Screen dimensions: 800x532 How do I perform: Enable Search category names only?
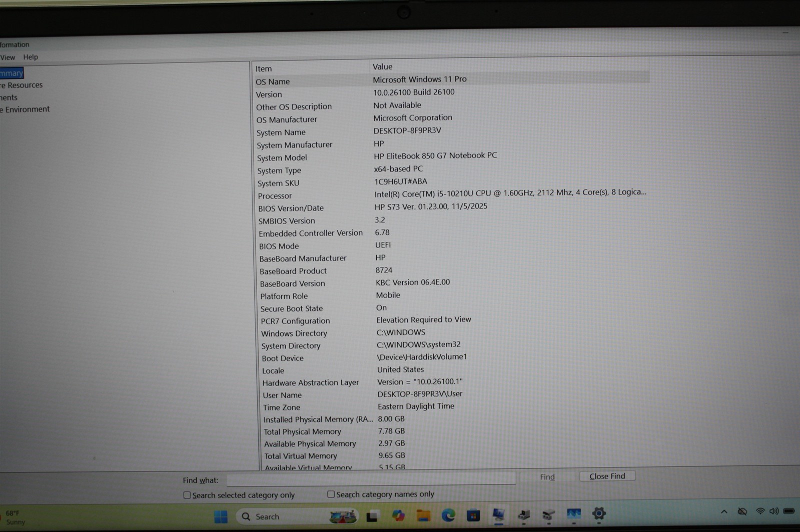tap(381, 494)
